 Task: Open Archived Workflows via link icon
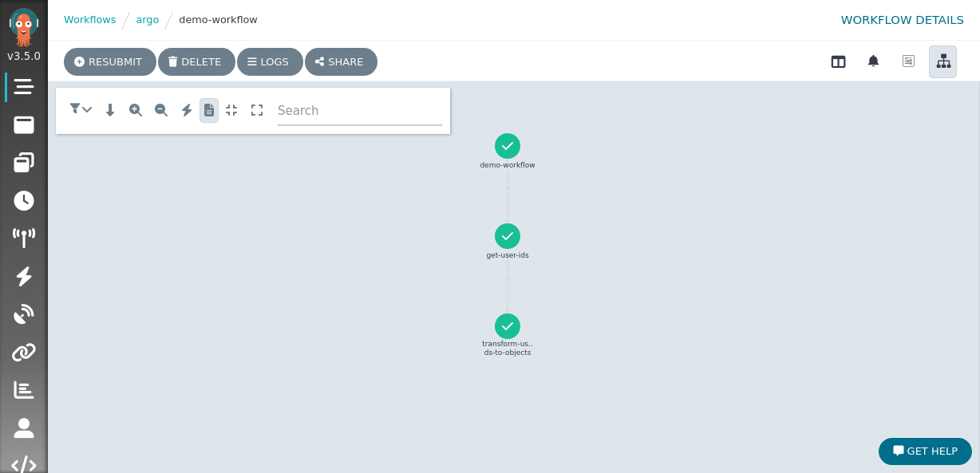pyautogui.click(x=23, y=352)
